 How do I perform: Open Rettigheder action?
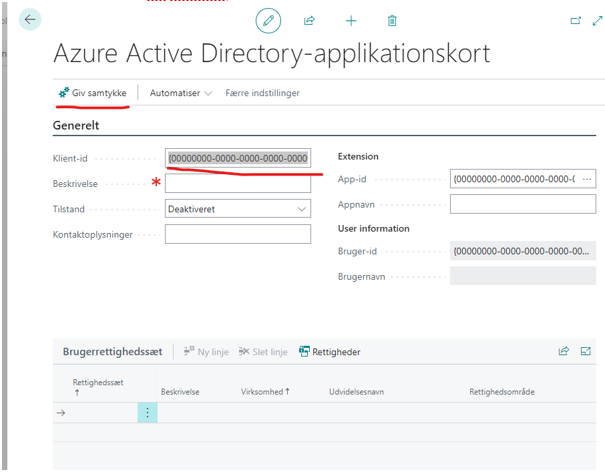330,352
